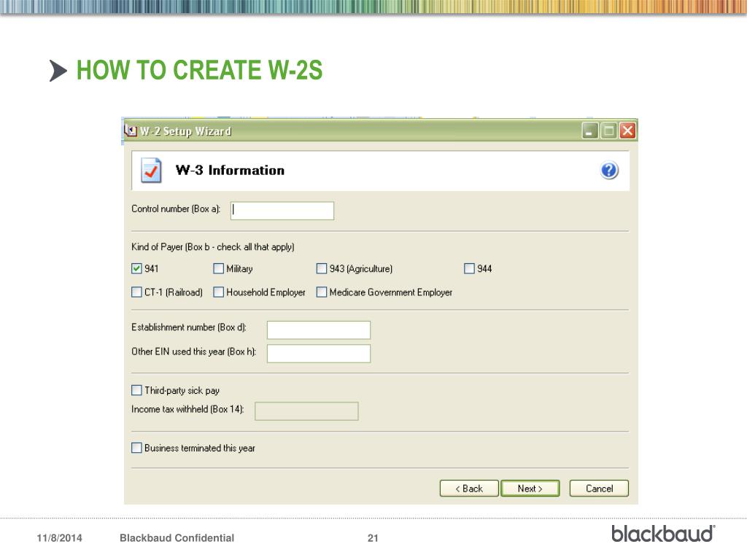Check Medicare Government Employer option
Image resolution: width=747 pixels, height=560 pixels.
click(322, 292)
